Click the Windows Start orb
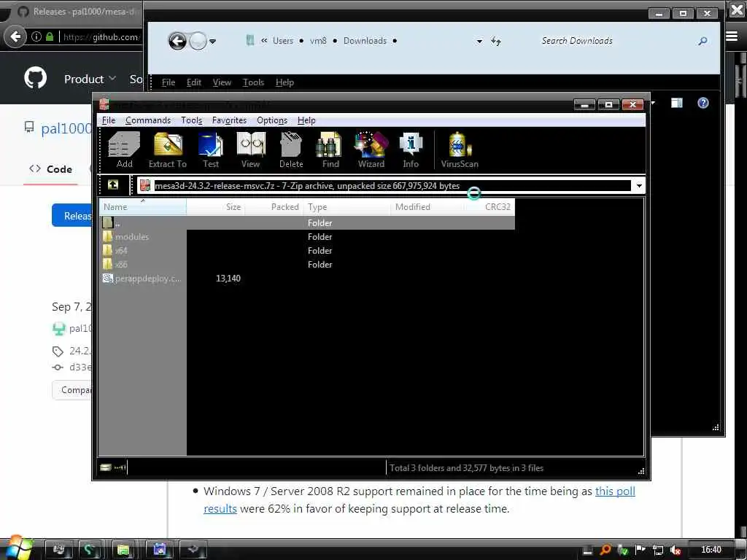This screenshot has height=560, width=747. coord(18,548)
